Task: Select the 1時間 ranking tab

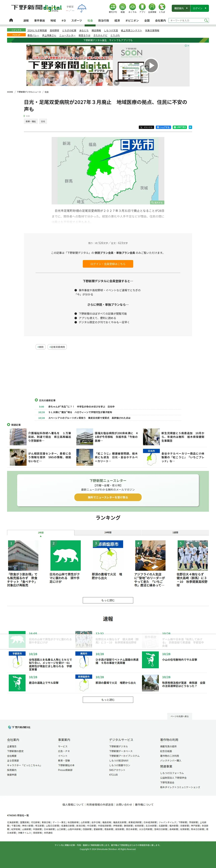Action: (x=41, y=532)
